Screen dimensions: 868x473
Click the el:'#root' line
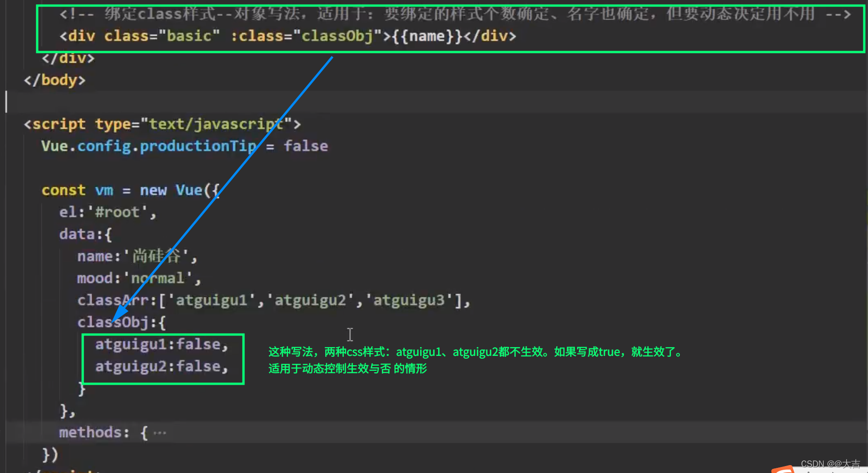pyautogui.click(x=108, y=212)
